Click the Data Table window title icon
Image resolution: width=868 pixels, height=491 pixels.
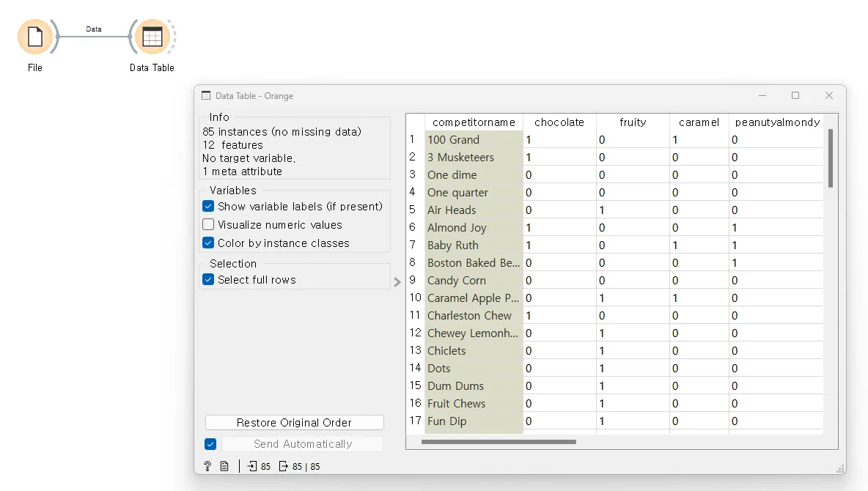coord(206,95)
